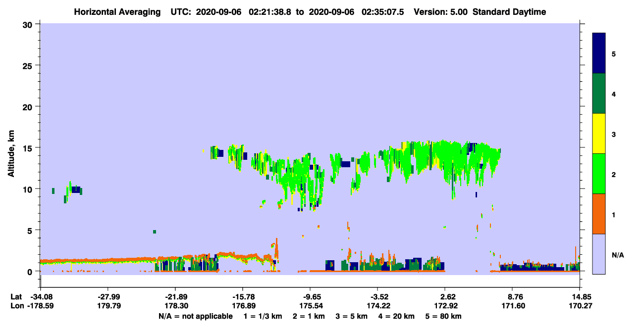Screen dimensions: 644x330
Task: Click the lavender N/A color bar segment
Action: pyautogui.click(x=599, y=254)
